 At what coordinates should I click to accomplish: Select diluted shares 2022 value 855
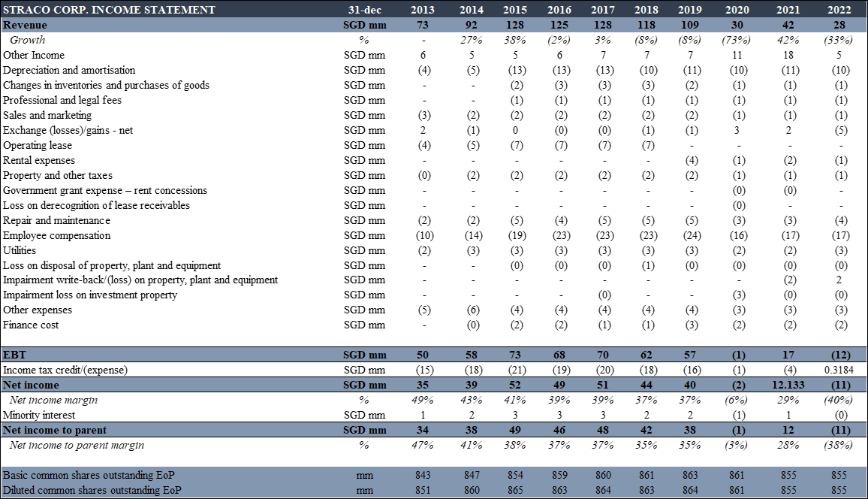coord(839,489)
